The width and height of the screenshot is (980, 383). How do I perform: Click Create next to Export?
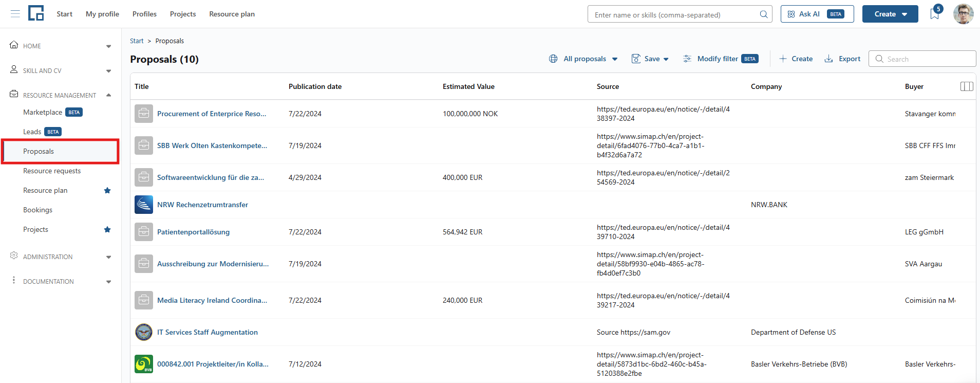tap(796, 59)
